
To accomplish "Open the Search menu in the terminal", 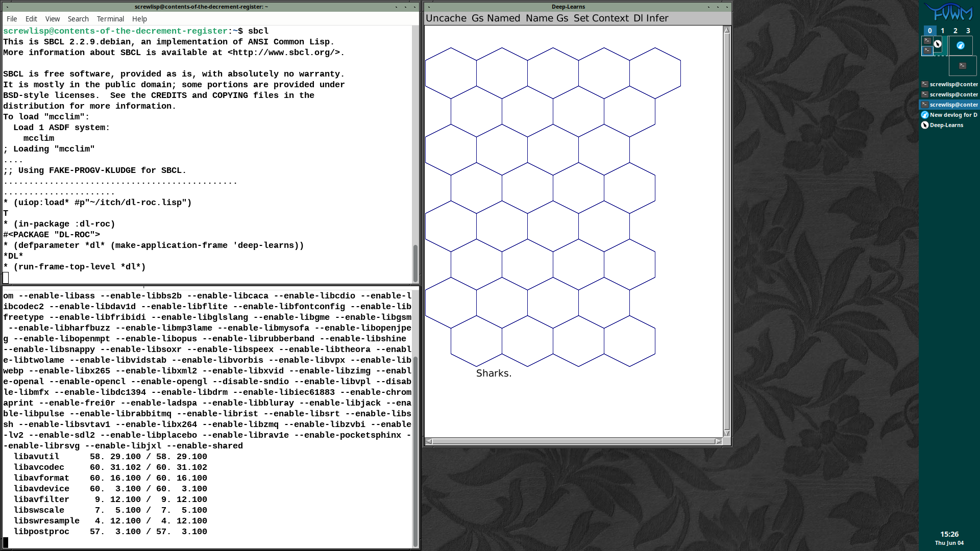I will point(78,19).
